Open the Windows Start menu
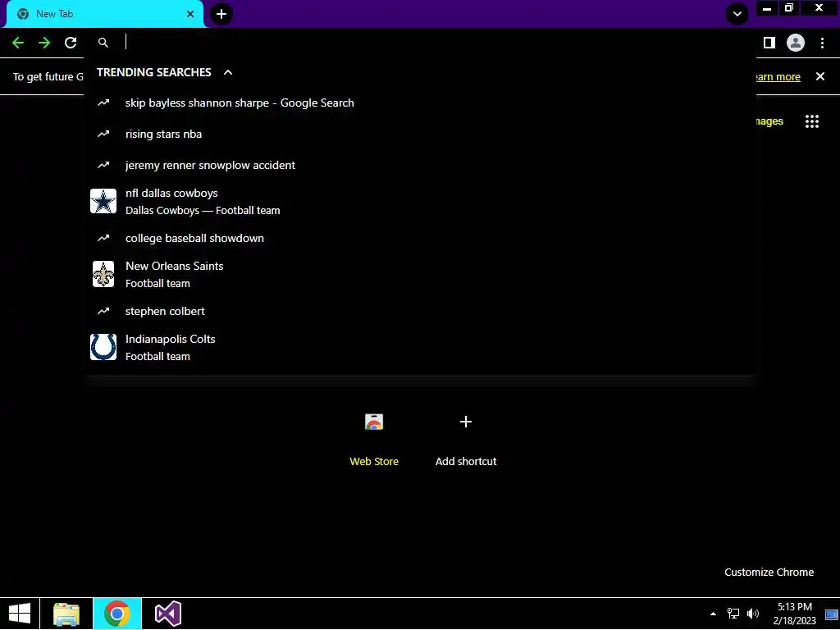 click(20, 614)
